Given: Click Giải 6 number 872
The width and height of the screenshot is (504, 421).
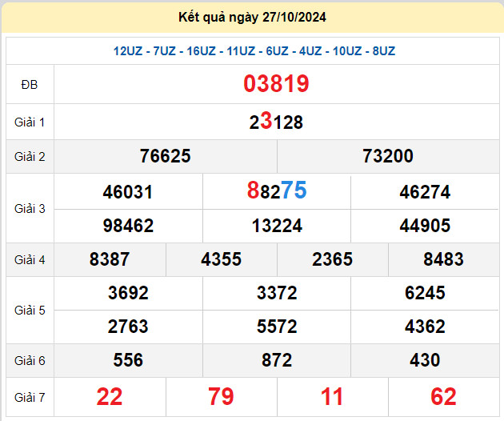Looking at the screenshot, I should tap(277, 360).
